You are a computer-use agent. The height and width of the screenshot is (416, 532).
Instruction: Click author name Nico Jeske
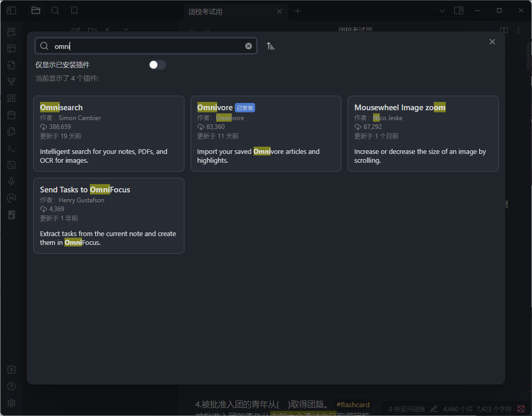coord(388,118)
